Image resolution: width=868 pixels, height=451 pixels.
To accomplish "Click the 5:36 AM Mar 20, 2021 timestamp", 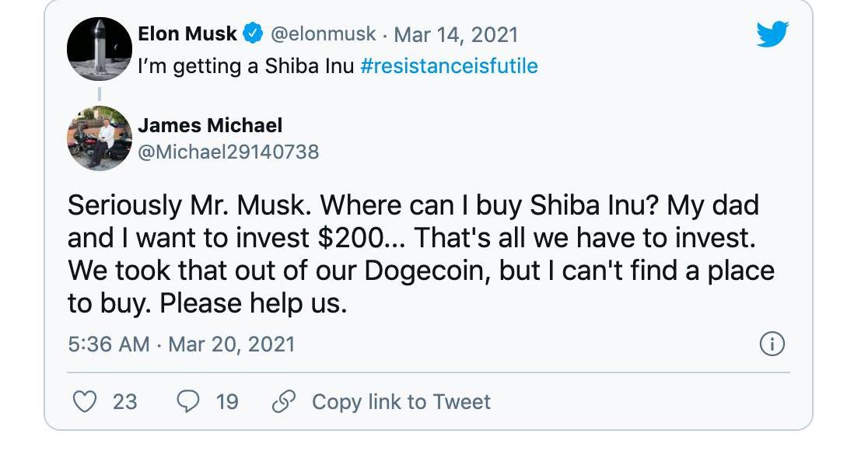I will (x=181, y=344).
